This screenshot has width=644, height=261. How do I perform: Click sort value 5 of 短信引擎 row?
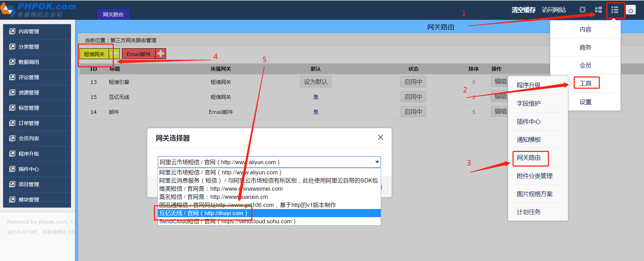point(473,82)
